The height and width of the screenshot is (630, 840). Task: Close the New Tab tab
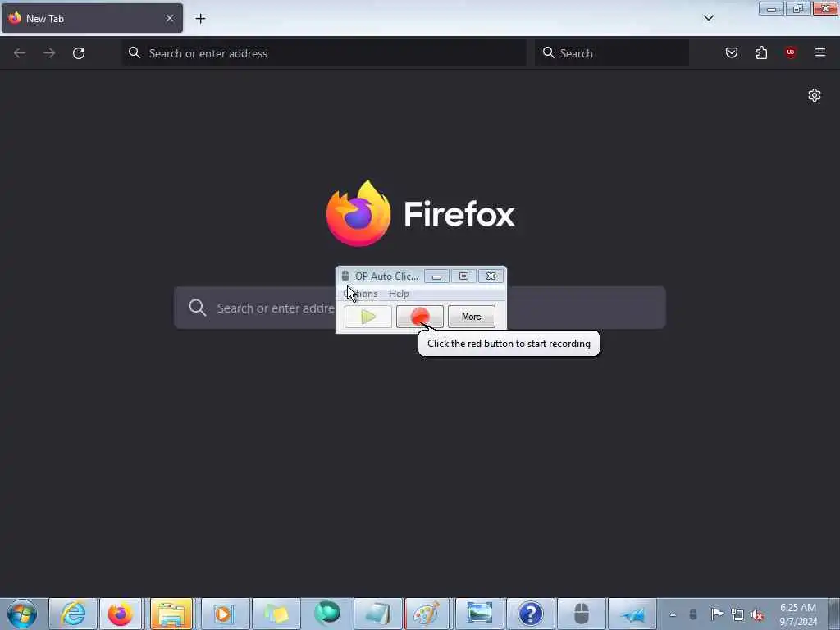170,18
